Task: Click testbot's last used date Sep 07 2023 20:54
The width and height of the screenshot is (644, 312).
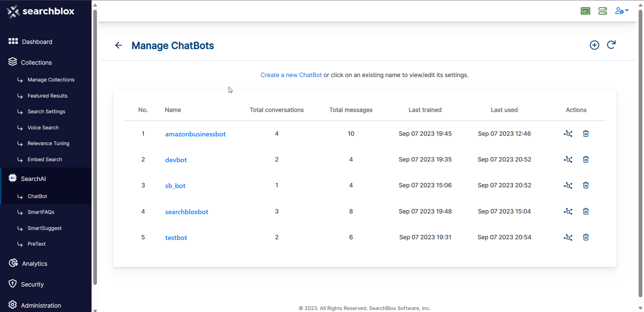Action: coord(504,237)
